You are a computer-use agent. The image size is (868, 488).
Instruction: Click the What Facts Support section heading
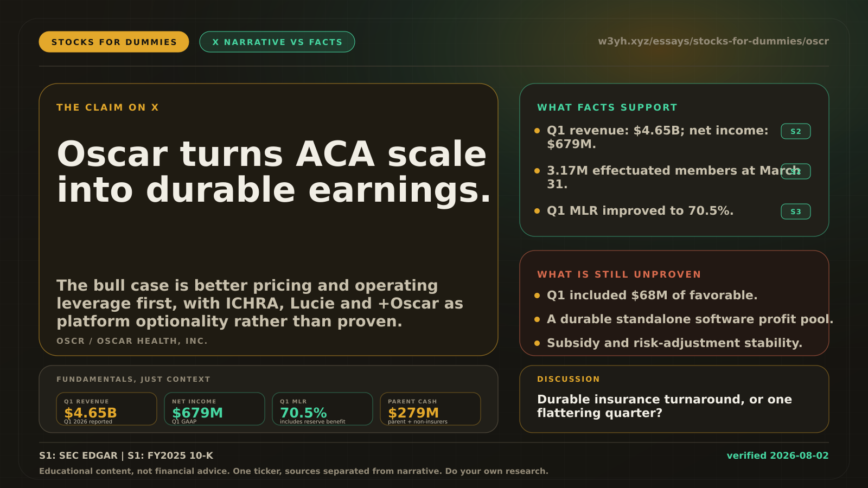(x=607, y=107)
